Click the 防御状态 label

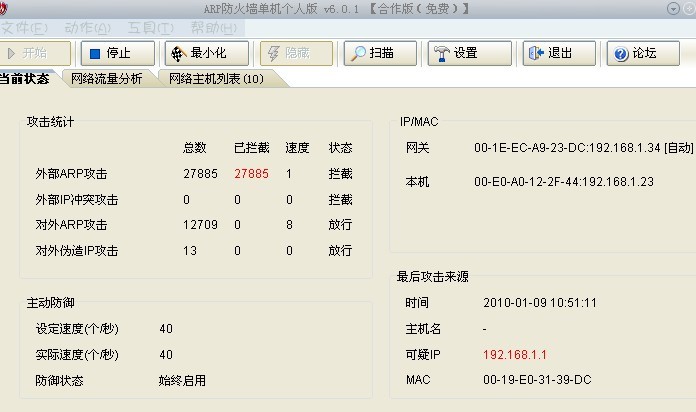pos(59,380)
